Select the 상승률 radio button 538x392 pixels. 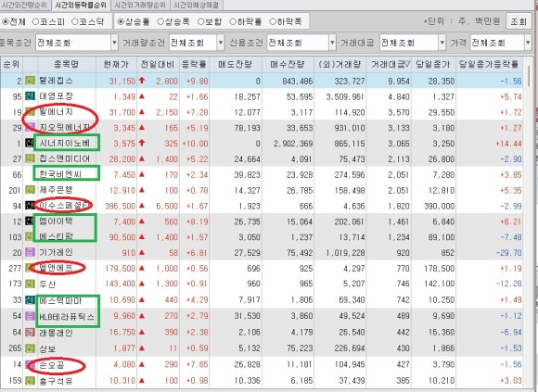tap(121, 21)
